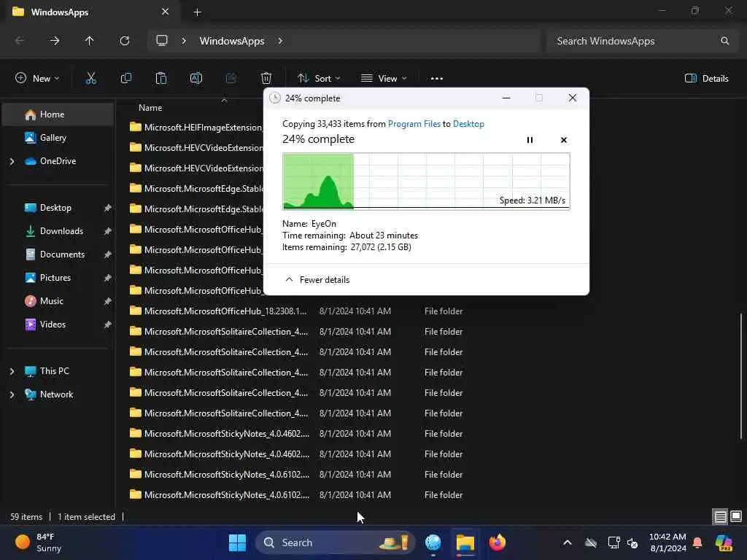Switch to details list view icon
The height and width of the screenshot is (560, 747).
720,516
